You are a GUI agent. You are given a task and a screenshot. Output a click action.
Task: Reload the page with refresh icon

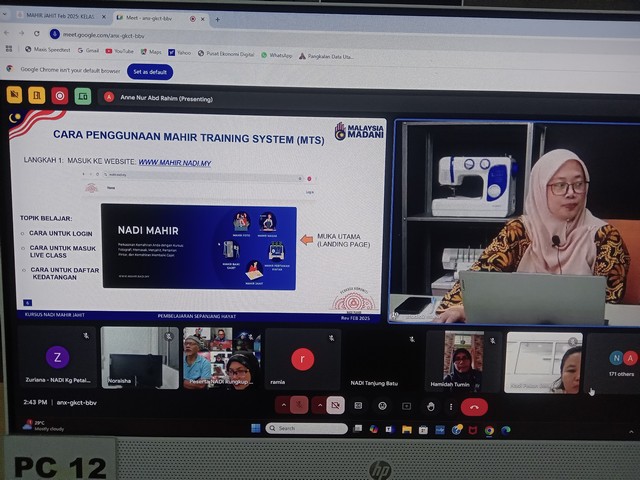click(x=36, y=33)
